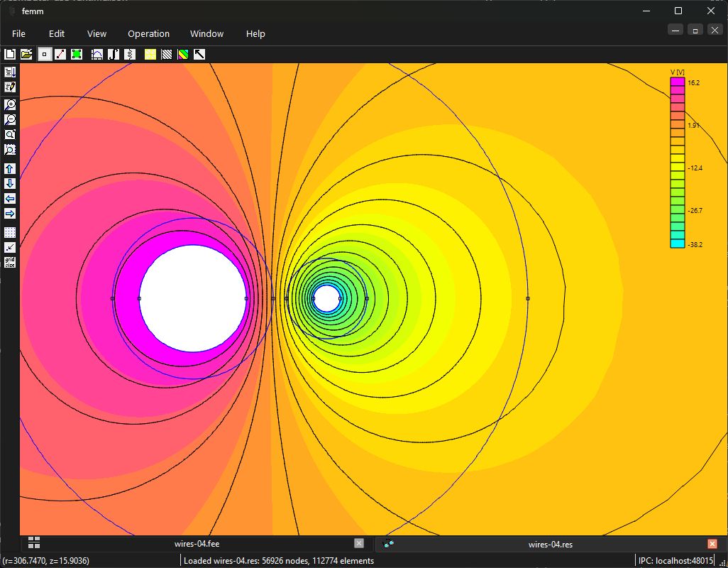Select the point mode tool
The image size is (728, 568).
pyautogui.click(x=45, y=55)
